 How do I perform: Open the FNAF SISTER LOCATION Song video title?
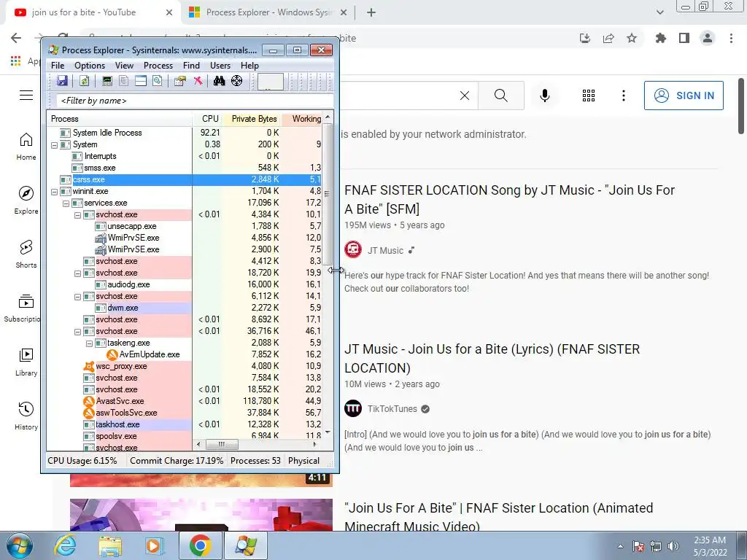[509, 199]
